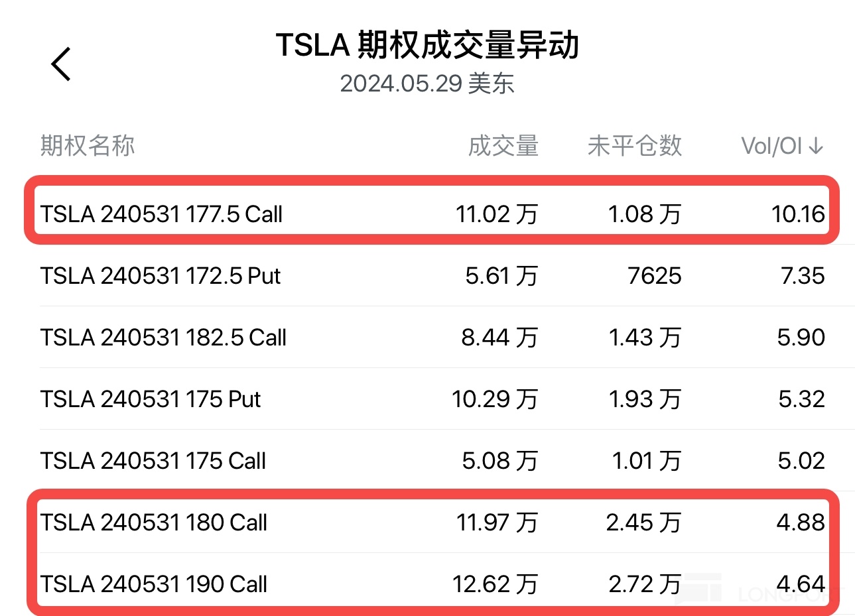The image size is (855, 616).
Task: Click the TSLA 期权成交量异动 page title
Action: tap(427, 45)
